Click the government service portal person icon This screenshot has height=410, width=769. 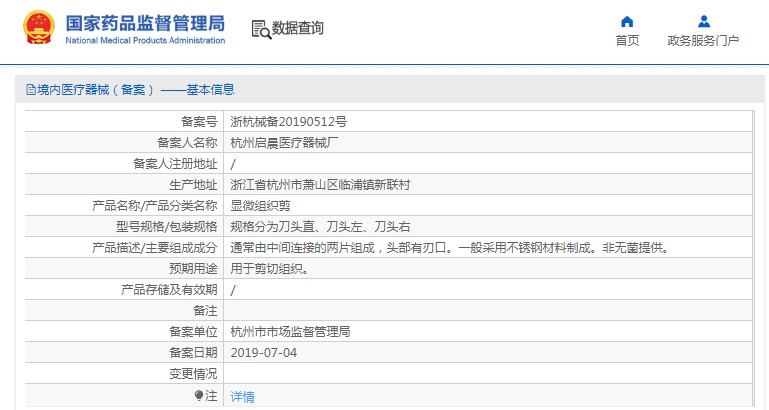point(704,22)
